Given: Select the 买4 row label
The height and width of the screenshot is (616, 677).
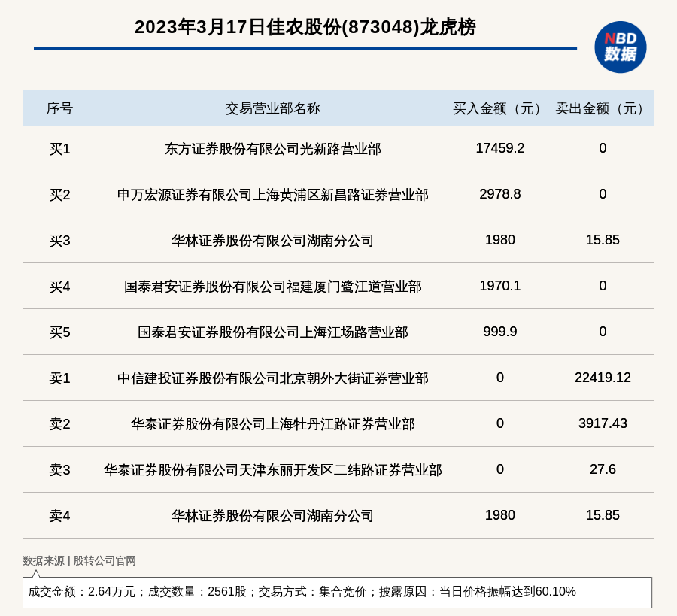Looking at the screenshot, I should 59,287.
